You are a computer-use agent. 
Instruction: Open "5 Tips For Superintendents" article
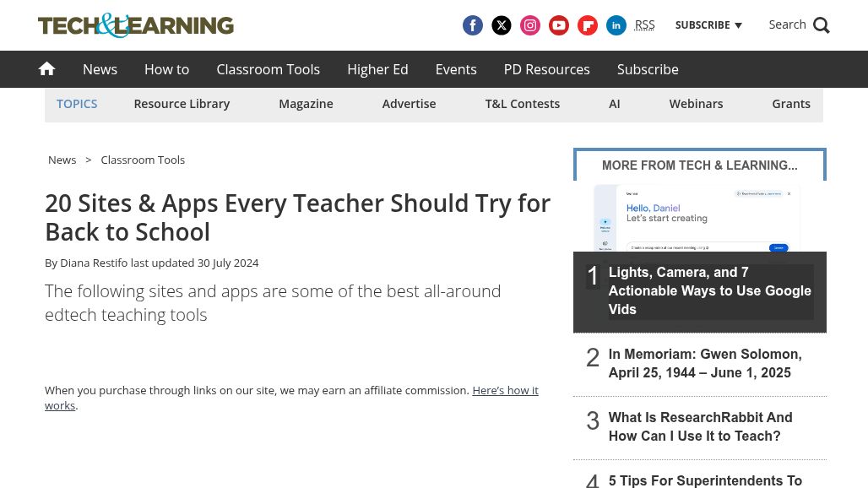pyautogui.click(x=705, y=480)
